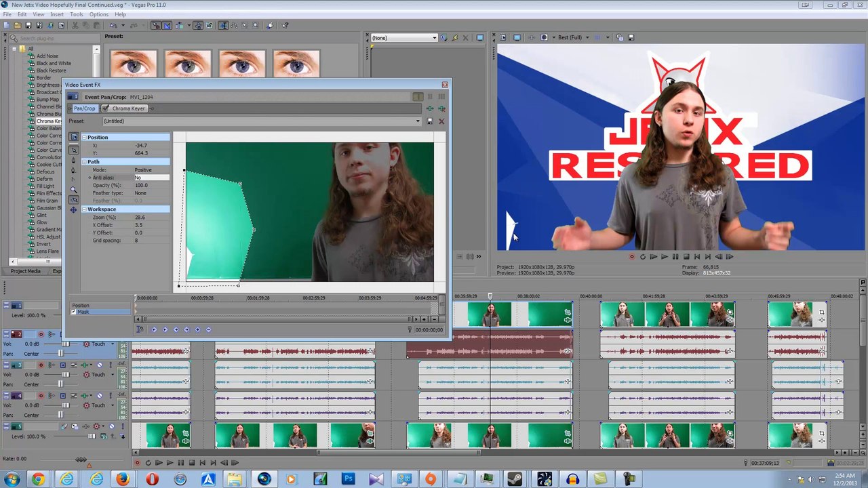Click the Search plug-ins field

(54, 39)
